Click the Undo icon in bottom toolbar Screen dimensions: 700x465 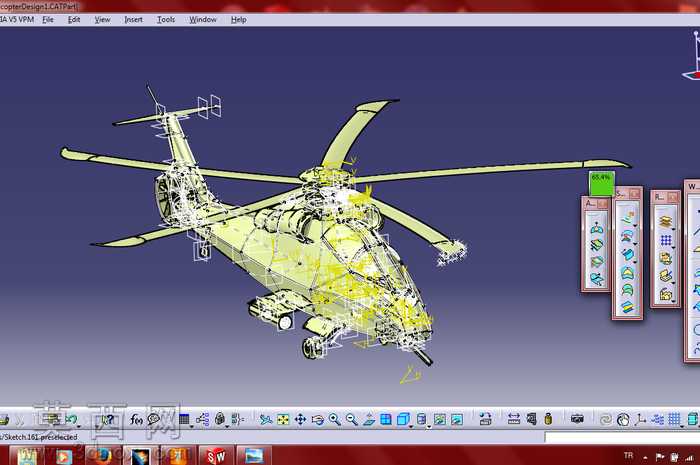[71, 419]
